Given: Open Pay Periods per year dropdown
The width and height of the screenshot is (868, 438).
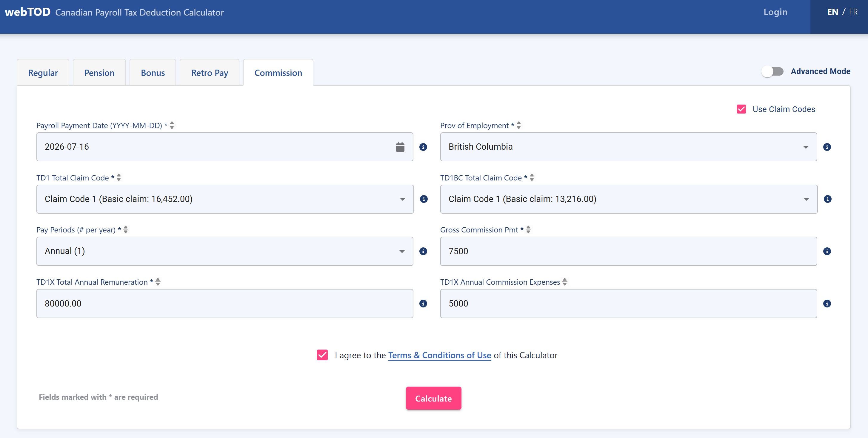Looking at the screenshot, I should [x=225, y=251].
